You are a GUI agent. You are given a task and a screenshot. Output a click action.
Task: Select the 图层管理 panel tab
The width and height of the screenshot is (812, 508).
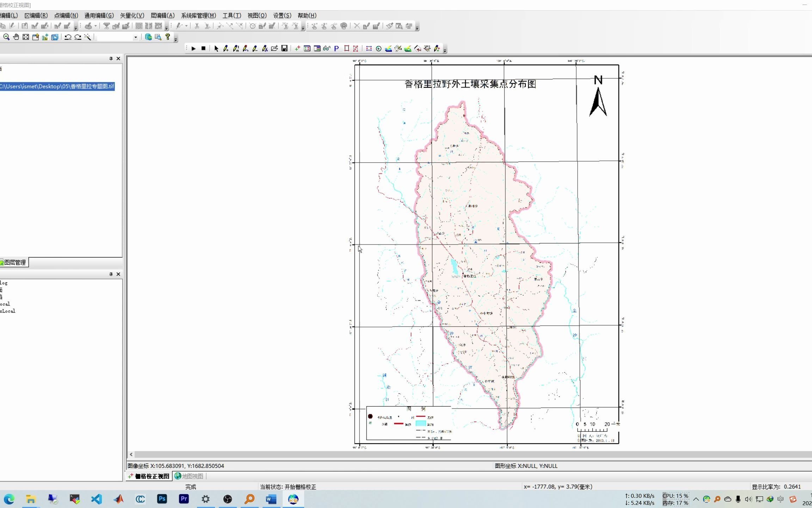[14, 262]
